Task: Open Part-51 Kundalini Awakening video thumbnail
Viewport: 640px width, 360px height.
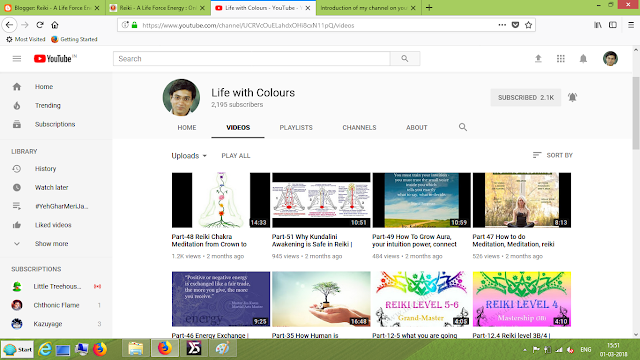Action: point(321,200)
